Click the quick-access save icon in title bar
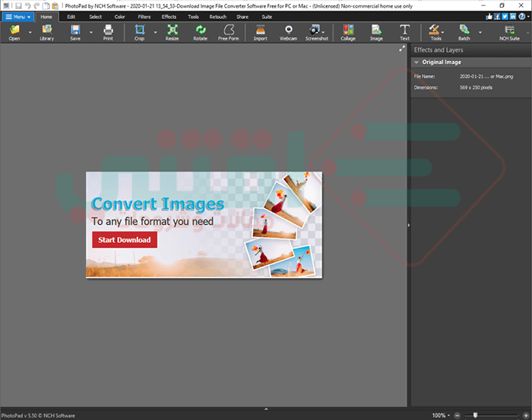532x420 pixels. [x=19, y=6]
